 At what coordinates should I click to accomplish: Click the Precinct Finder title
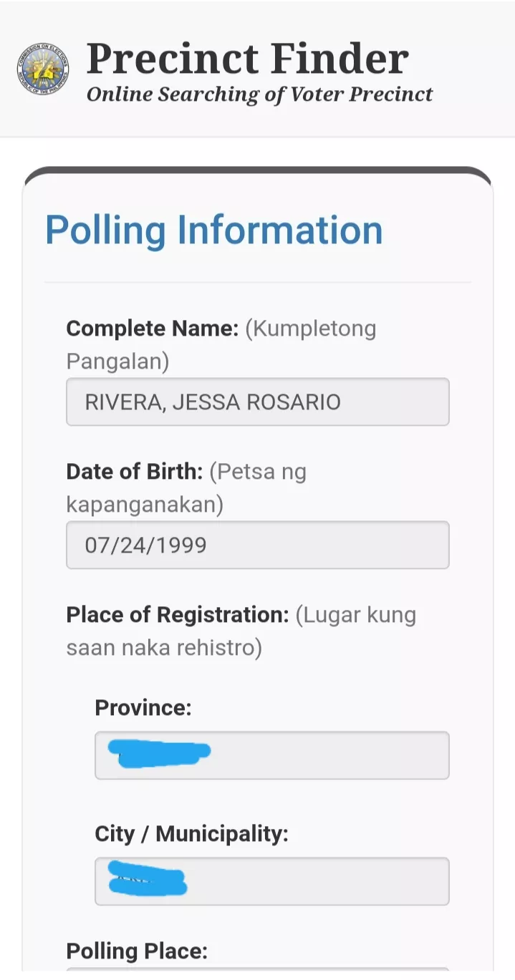(x=248, y=59)
